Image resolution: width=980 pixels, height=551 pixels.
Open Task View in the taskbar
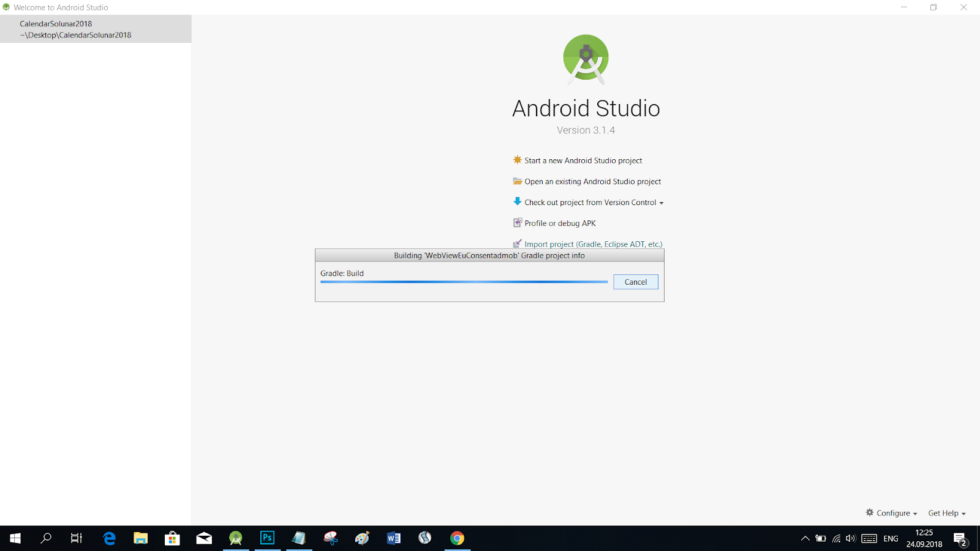77,538
